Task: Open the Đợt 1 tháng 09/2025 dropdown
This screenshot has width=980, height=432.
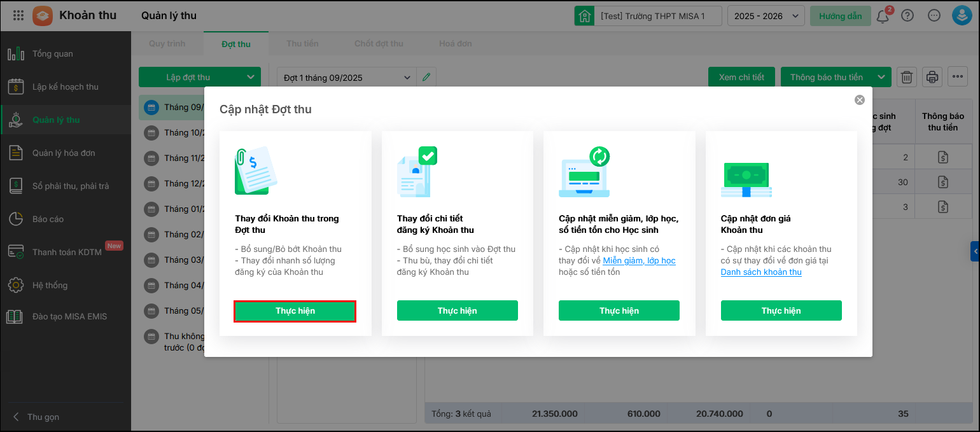Action: (x=347, y=78)
